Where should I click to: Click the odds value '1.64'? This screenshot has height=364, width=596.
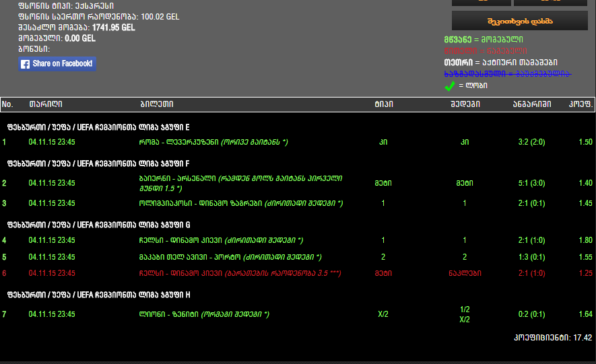pyautogui.click(x=585, y=314)
